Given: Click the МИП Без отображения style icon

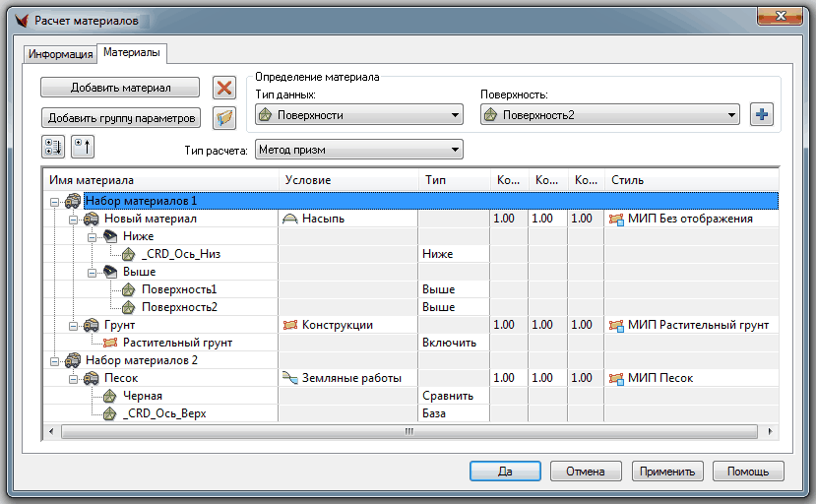Looking at the screenshot, I should 617,219.
